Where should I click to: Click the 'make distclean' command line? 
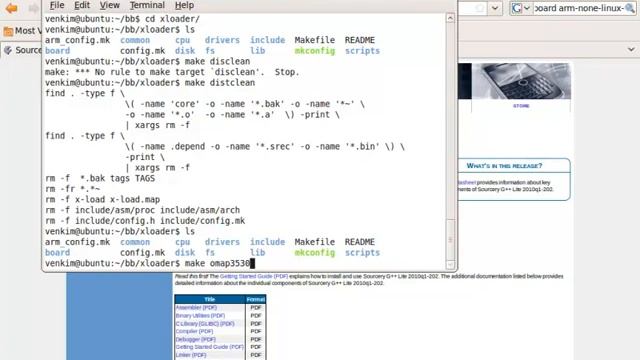click(150, 82)
